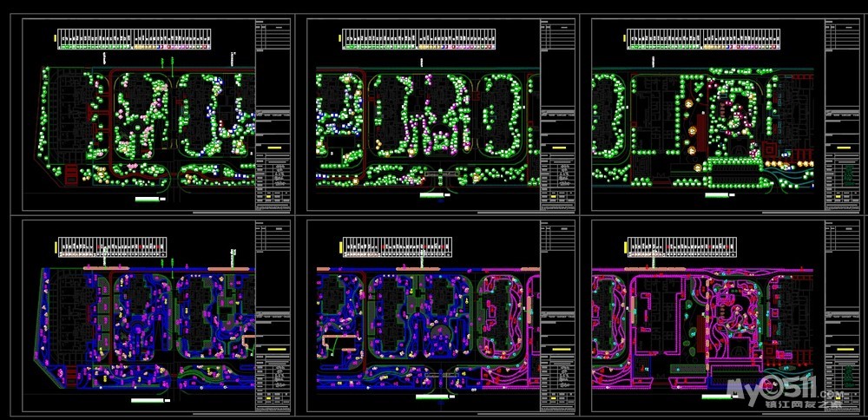
Task: Click the yellow bar in bottom-middle sheet's title block
Action: [559, 350]
